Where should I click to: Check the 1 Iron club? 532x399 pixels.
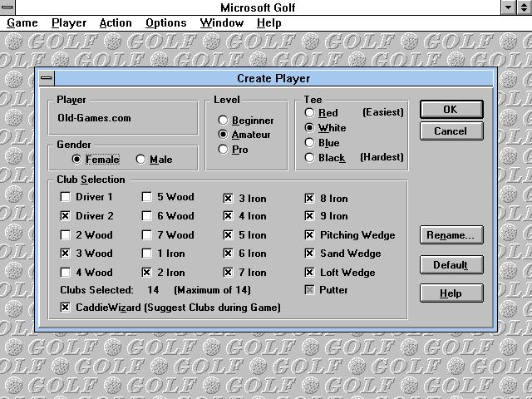point(164,253)
